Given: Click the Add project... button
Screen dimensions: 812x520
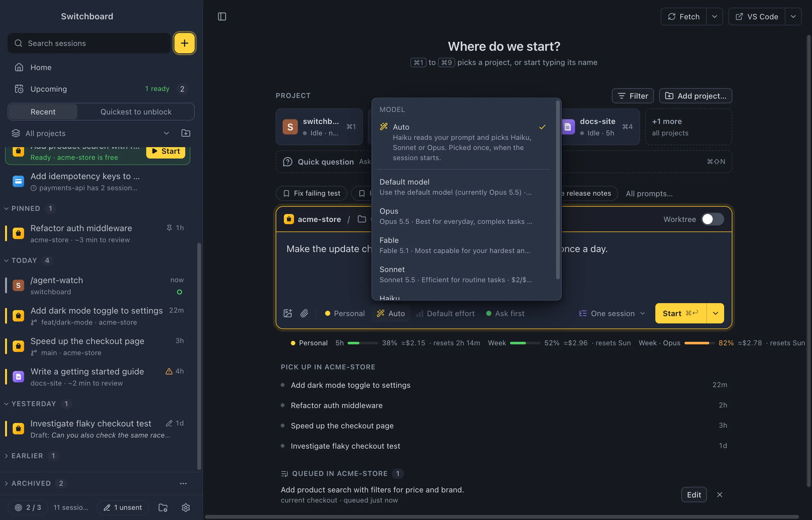Looking at the screenshot, I should click(696, 96).
